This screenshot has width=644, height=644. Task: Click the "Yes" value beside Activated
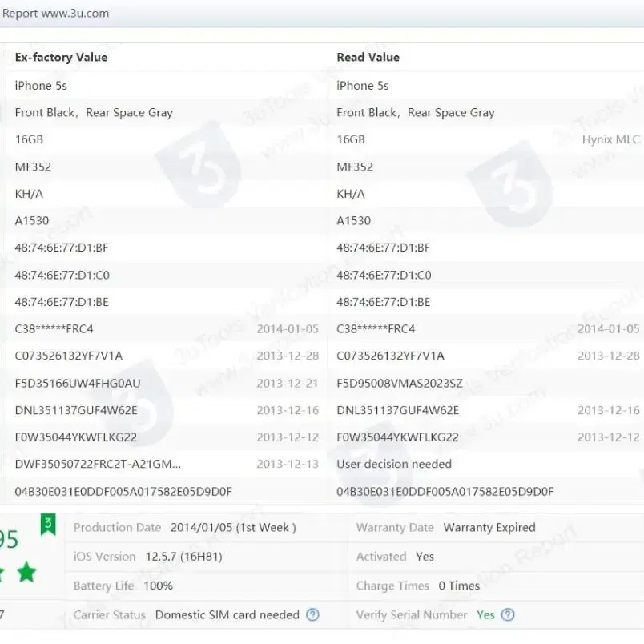click(425, 557)
